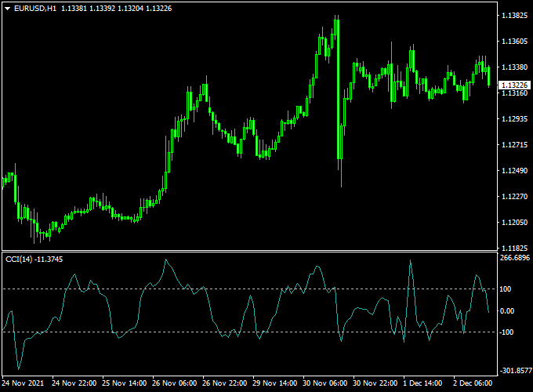This screenshot has width=533, height=392.
Task: Select the 30 Nov 06:00 time label
Action: [325, 383]
